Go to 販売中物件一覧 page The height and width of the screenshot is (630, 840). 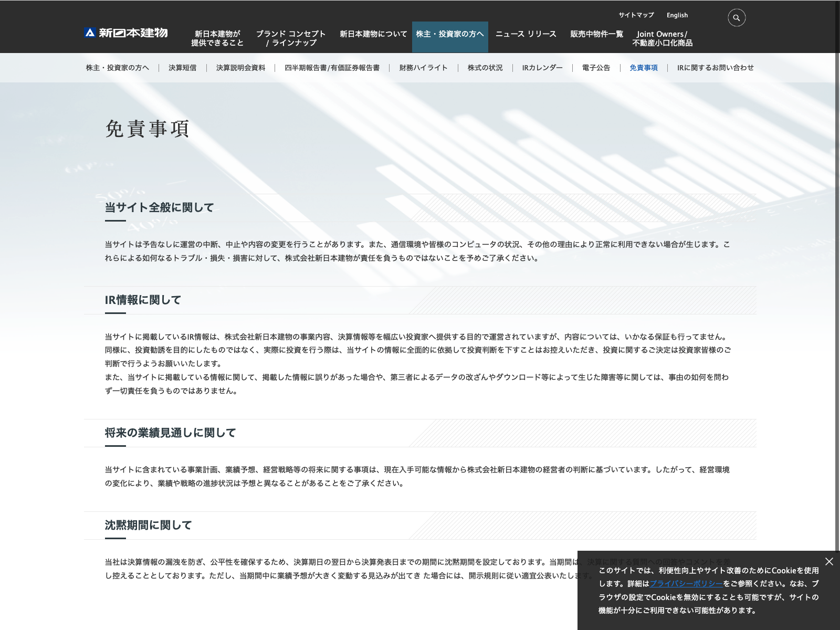click(x=596, y=34)
